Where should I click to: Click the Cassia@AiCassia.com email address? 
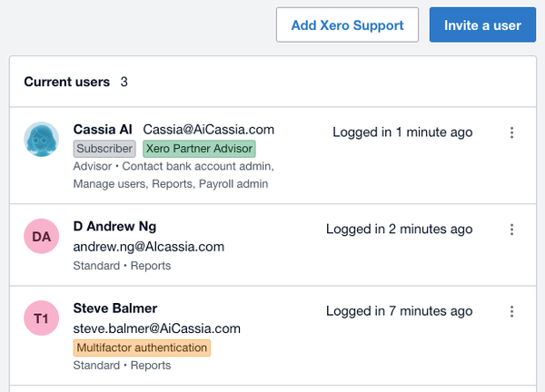coord(209,130)
